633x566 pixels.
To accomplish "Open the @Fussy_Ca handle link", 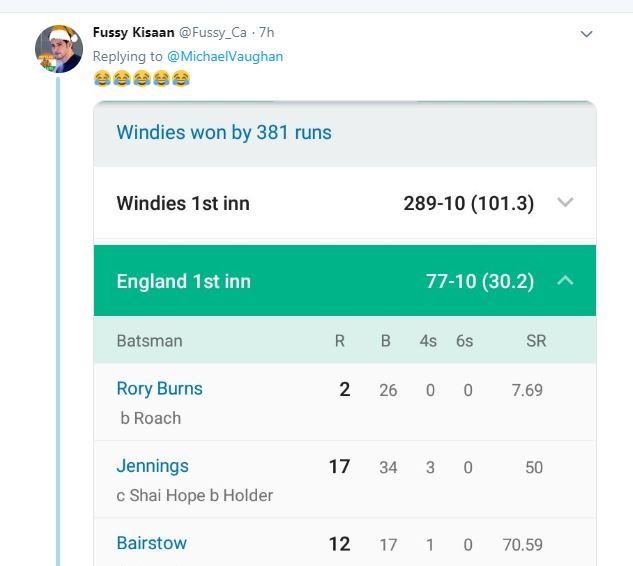I will (217, 33).
